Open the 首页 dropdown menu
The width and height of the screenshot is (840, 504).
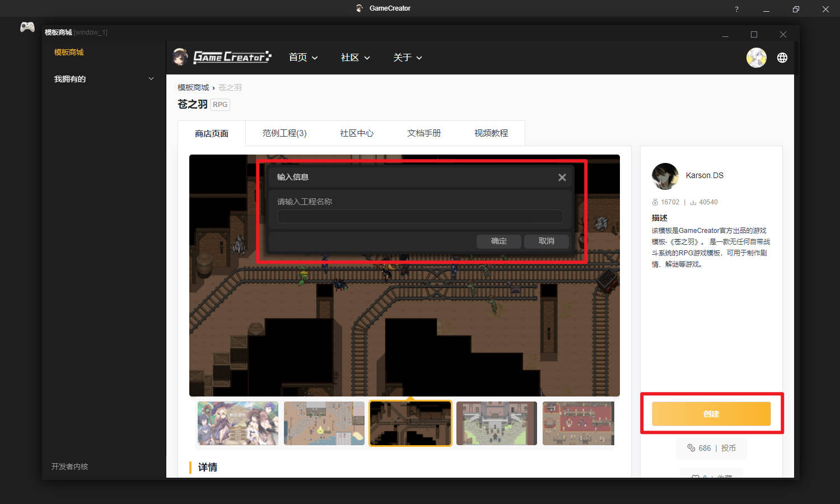[303, 58]
